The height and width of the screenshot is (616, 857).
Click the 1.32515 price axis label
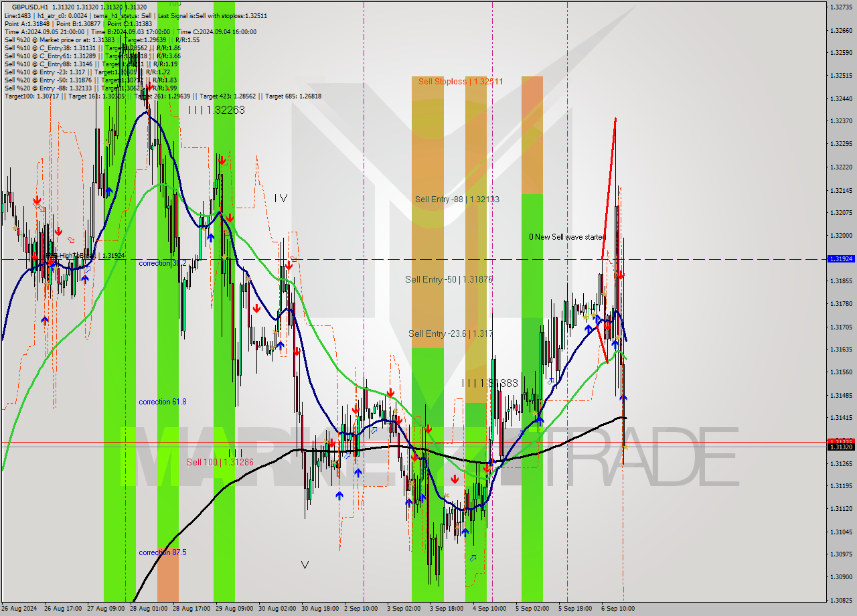tap(840, 75)
